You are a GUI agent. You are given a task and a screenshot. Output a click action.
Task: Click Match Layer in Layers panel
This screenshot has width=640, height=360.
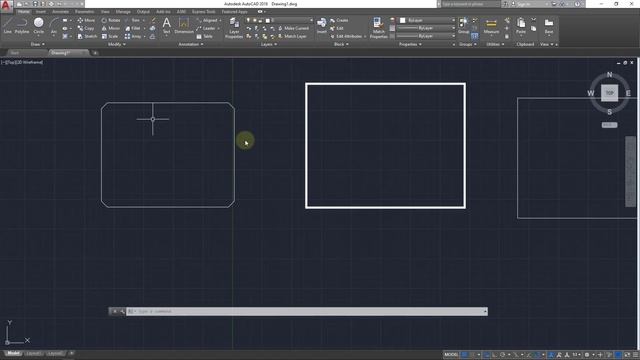(x=292, y=36)
